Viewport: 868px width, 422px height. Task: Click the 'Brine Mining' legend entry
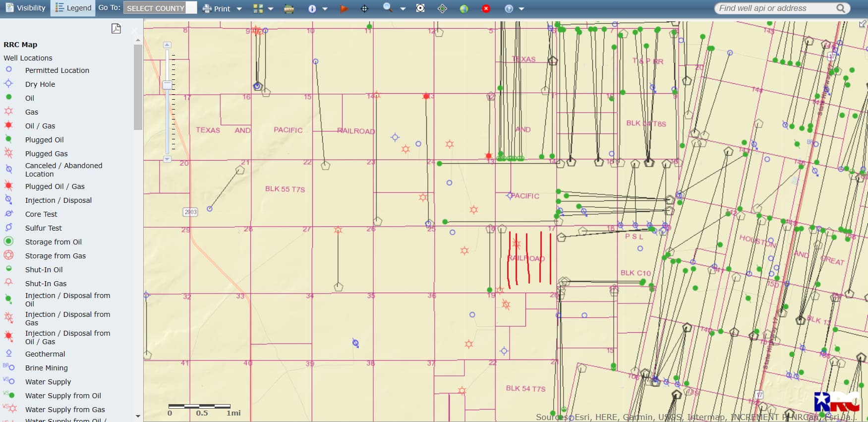coord(47,368)
